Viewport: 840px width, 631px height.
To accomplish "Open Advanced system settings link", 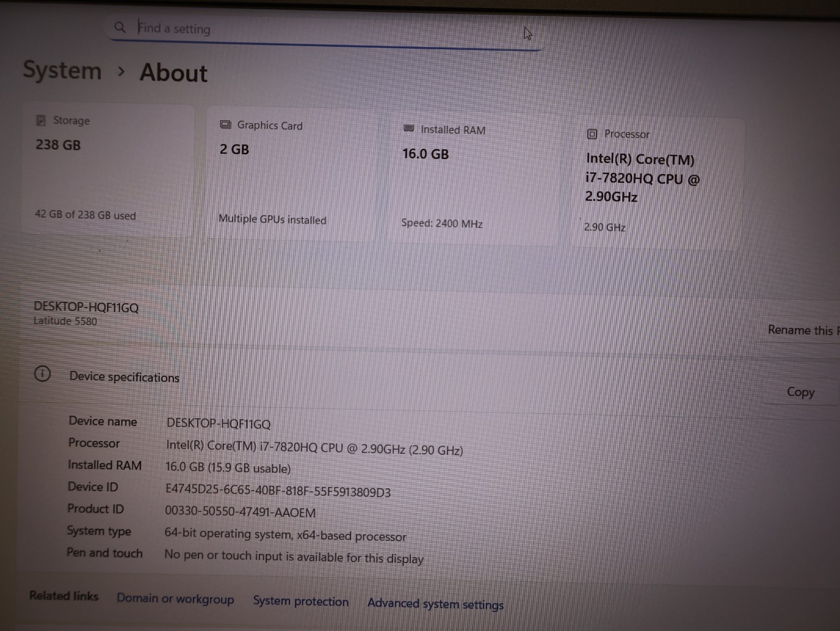I will tap(435, 604).
